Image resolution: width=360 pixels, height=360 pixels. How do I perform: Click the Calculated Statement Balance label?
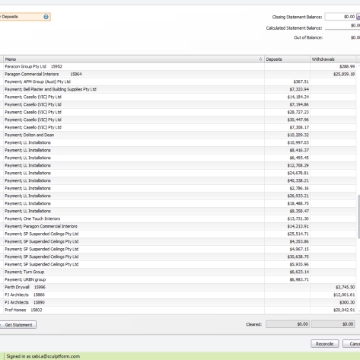[x=294, y=28]
